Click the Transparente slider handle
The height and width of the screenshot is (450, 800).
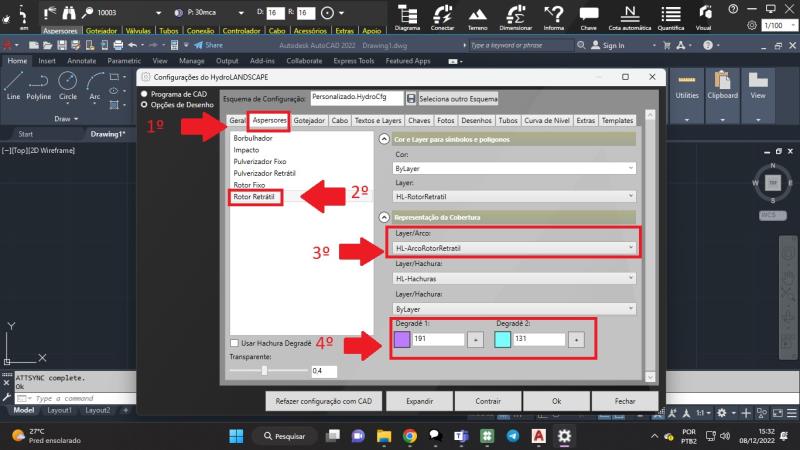click(264, 370)
